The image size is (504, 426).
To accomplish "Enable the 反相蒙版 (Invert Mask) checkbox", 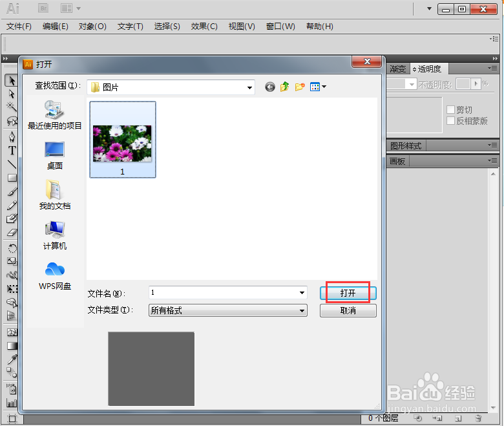I will coord(450,121).
